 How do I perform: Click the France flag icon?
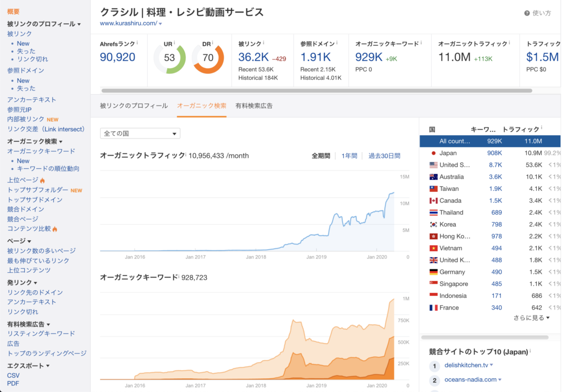[x=433, y=308]
